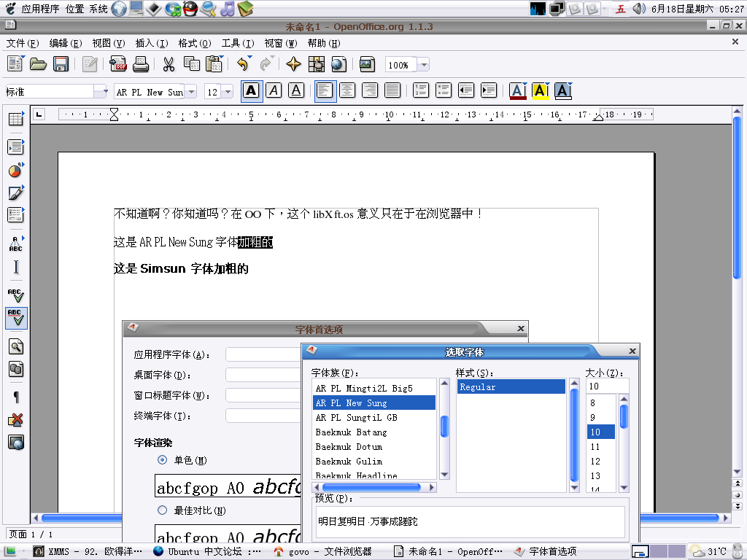The height and width of the screenshot is (560, 747).
Task: Open the 插入(I) menu
Action: tap(152, 43)
